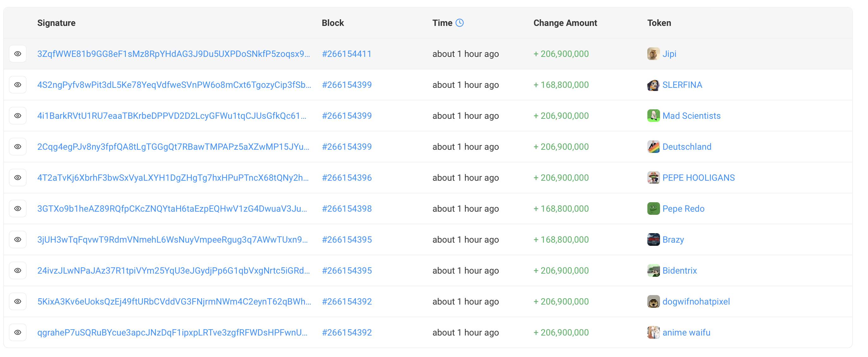Click 'about 1 hour ago' in Brazy row

tap(466, 240)
